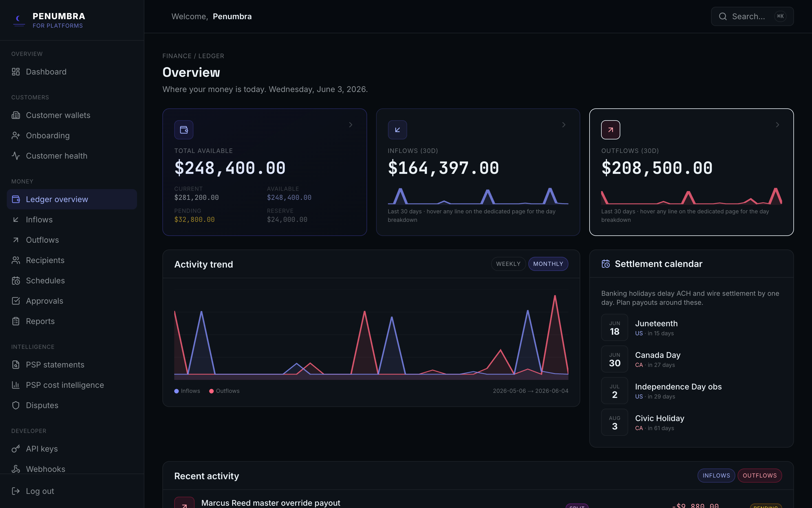Click the Canada Day holiday entry
The image size is (812, 508).
tap(691, 359)
